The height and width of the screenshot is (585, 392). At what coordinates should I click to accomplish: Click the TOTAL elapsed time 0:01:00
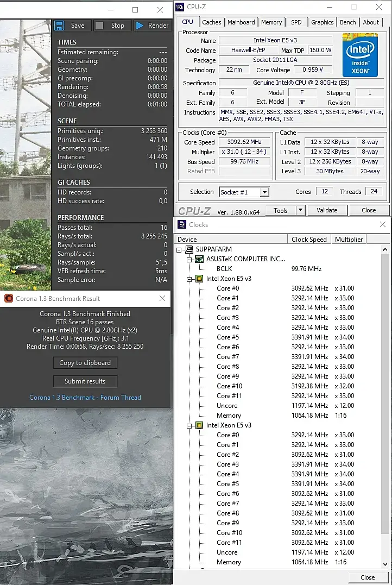157,104
